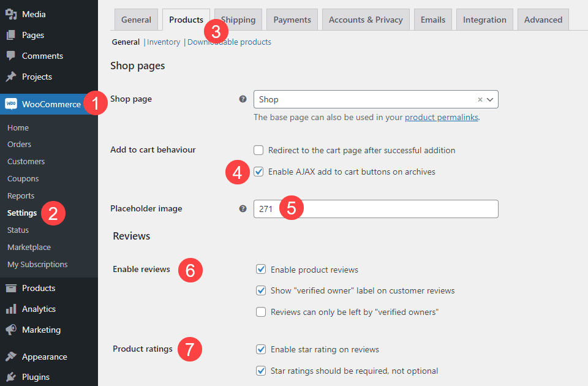
Task: Enable redirect to cart after addition
Action: click(x=258, y=150)
